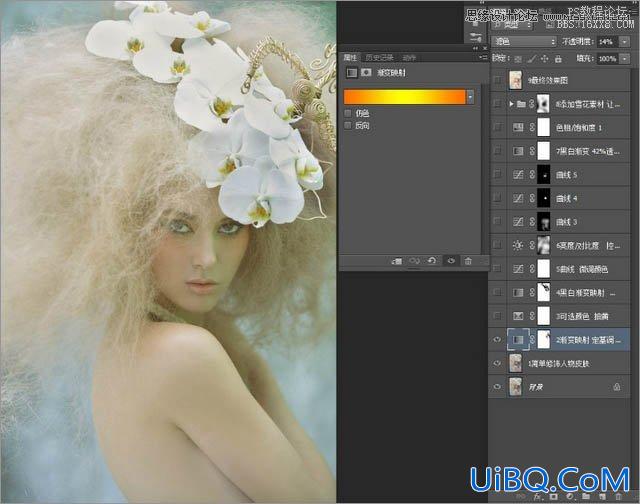The height and width of the screenshot is (504, 640).
Task: Toggle adjustment visibility eye in Properties footer
Action: pyautogui.click(x=451, y=261)
